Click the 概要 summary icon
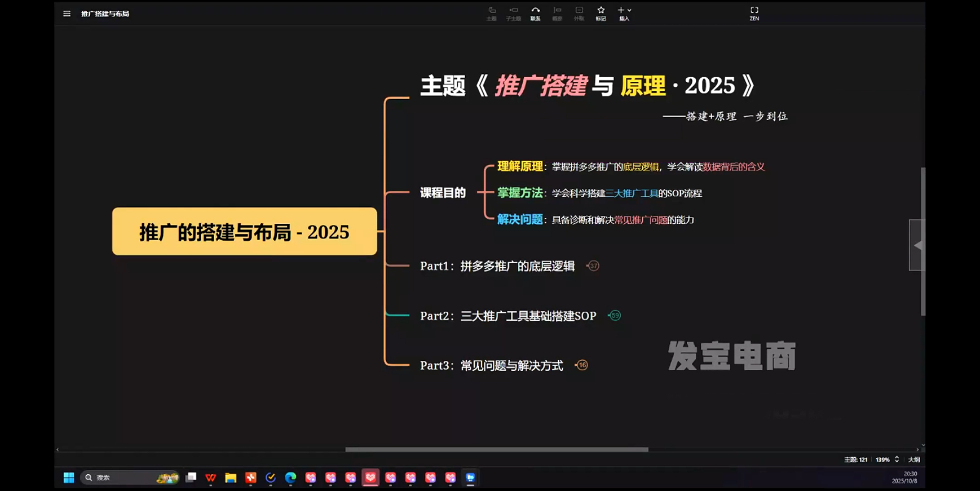The height and width of the screenshot is (491, 980). (x=557, y=13)
